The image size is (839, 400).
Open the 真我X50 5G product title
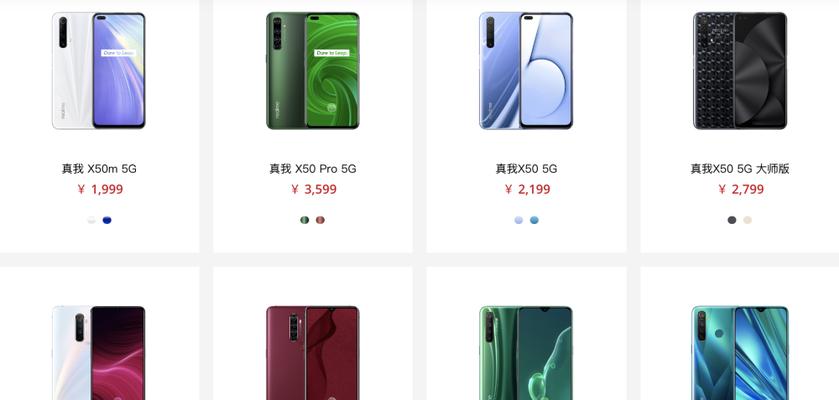pyautogui.click(x=526, y=169)
